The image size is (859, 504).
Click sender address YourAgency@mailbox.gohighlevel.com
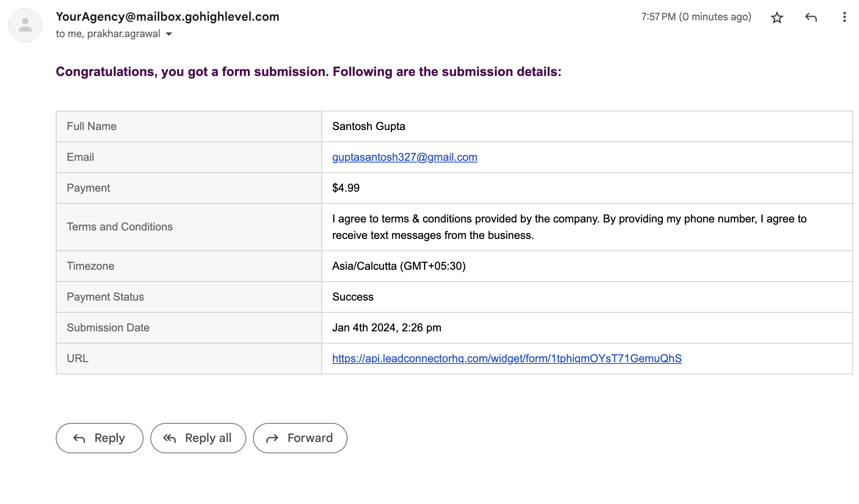[x=167, y=16]
